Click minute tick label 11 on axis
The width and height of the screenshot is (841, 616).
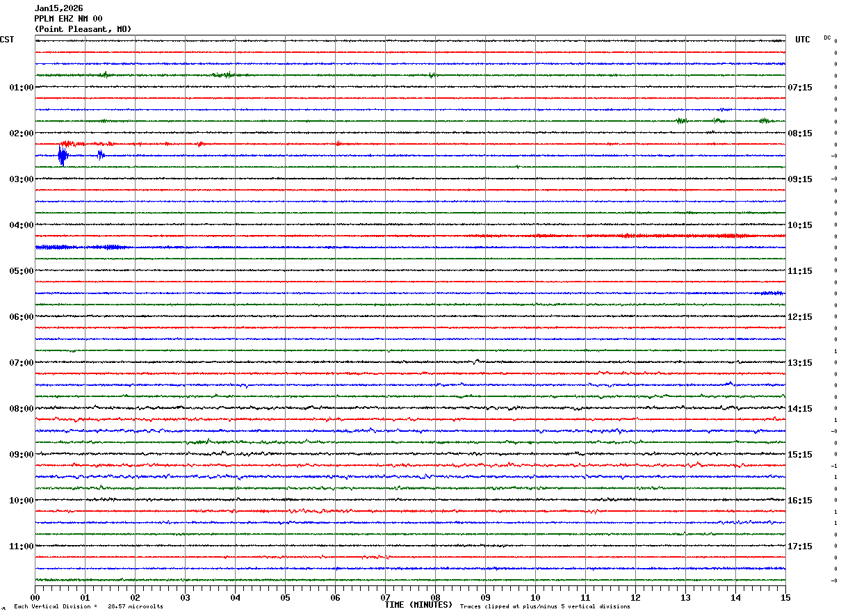[x=585, y=597]
